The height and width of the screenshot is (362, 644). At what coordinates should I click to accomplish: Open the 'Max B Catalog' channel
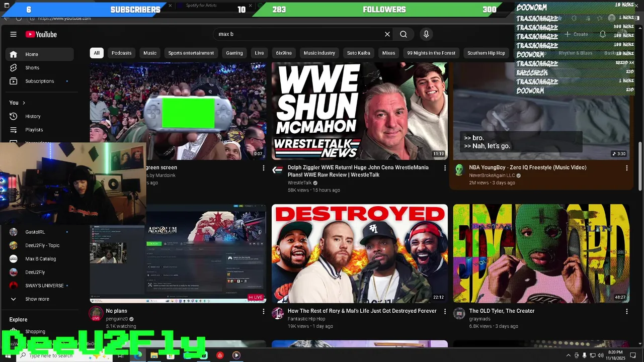click(40, 259)
